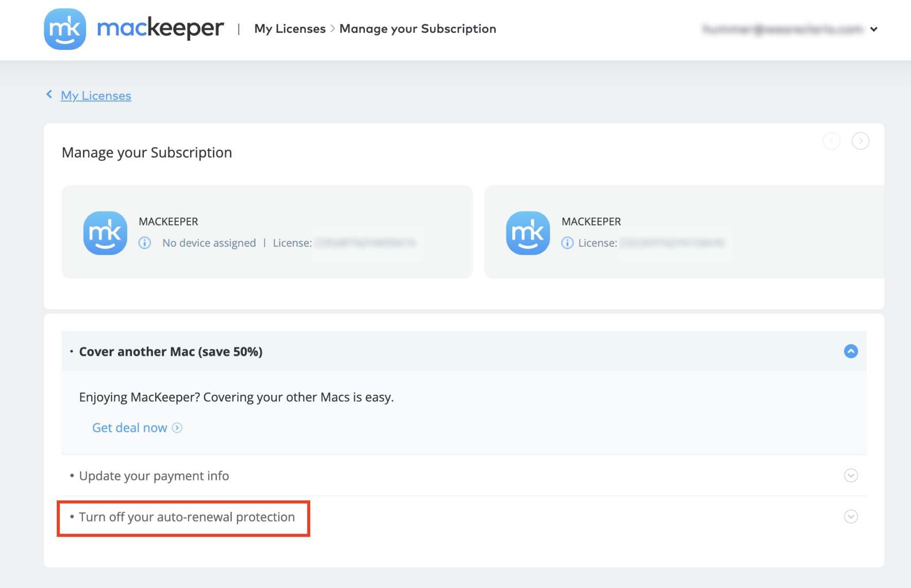
Task: Click the Manage your Subscription page heading
Action: 147,153
